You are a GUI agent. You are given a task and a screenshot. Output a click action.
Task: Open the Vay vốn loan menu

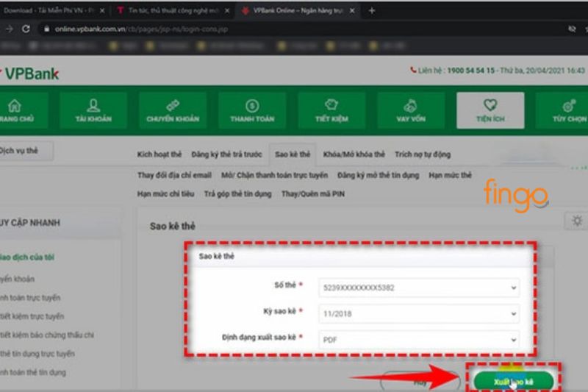tap(411, 110)
